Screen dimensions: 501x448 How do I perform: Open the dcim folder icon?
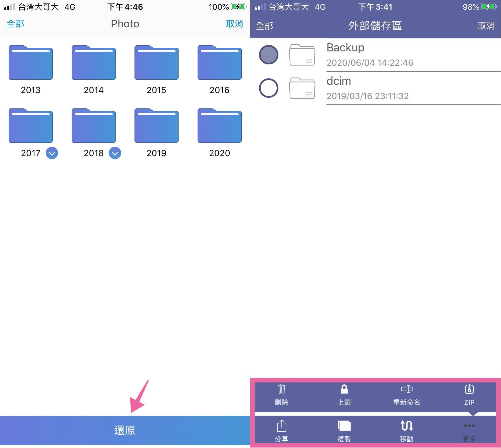pos(301,88)
